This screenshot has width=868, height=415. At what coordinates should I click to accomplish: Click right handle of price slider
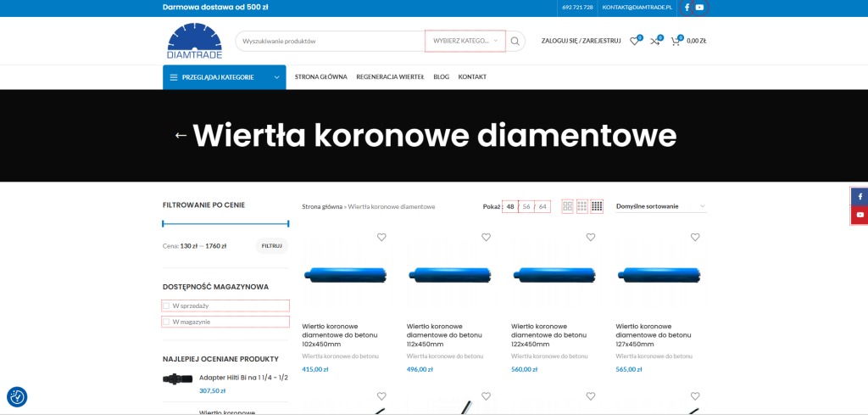coord(288,224)
